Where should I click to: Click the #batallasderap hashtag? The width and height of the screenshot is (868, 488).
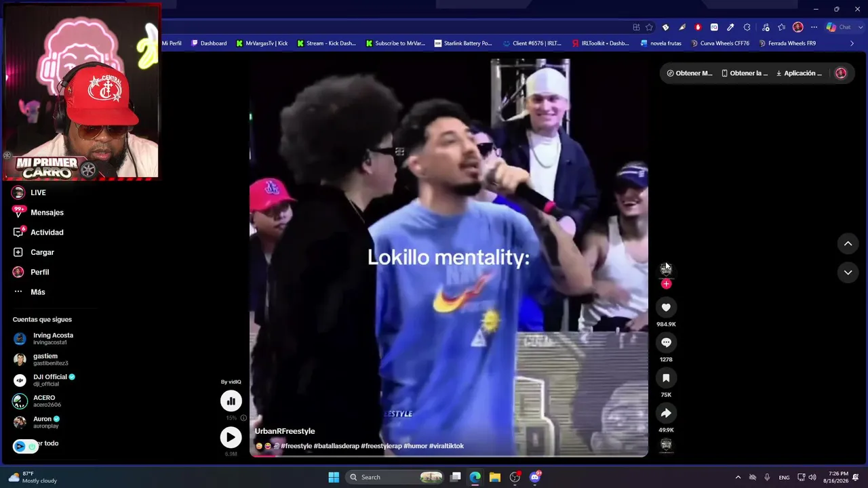(x=336, y=446)
